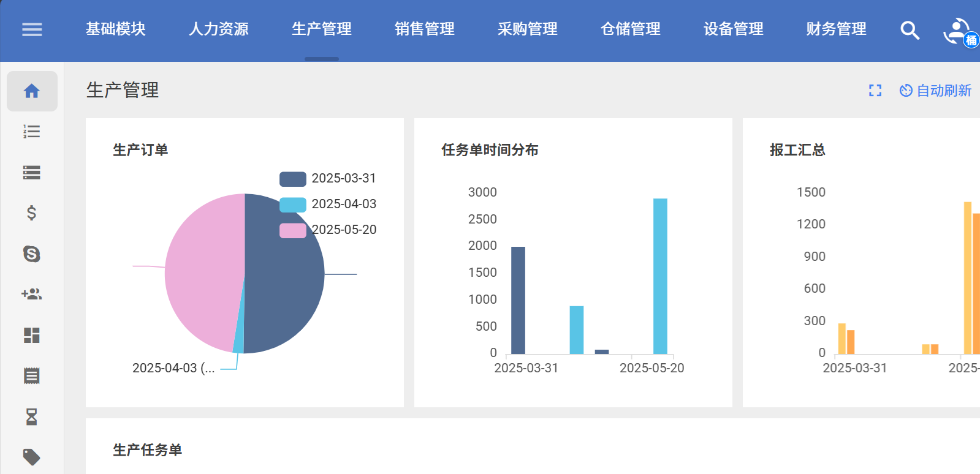980x474 pixels.
Task: Open the 仓储管理 menu
Action: click(x=631, y=29)
